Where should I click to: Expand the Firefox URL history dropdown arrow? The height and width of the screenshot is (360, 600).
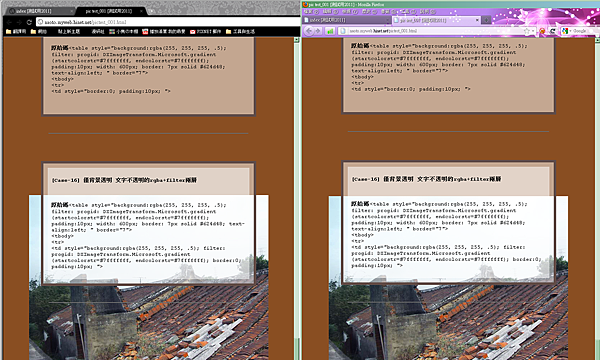(x=533, y=31)
